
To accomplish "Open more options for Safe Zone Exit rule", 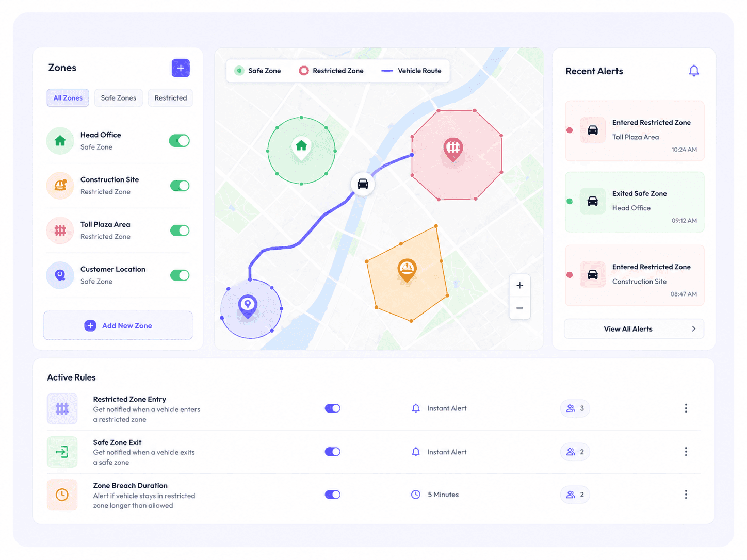I will (686, 452).
